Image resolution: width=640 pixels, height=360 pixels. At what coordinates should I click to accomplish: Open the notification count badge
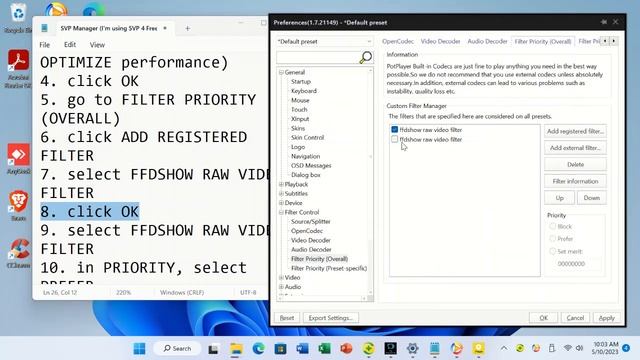tap(626, 348)
